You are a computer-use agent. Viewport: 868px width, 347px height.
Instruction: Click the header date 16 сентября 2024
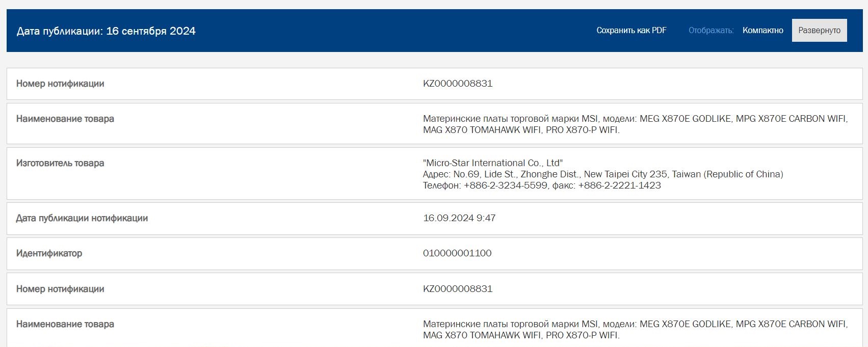(x=151, y=31)
